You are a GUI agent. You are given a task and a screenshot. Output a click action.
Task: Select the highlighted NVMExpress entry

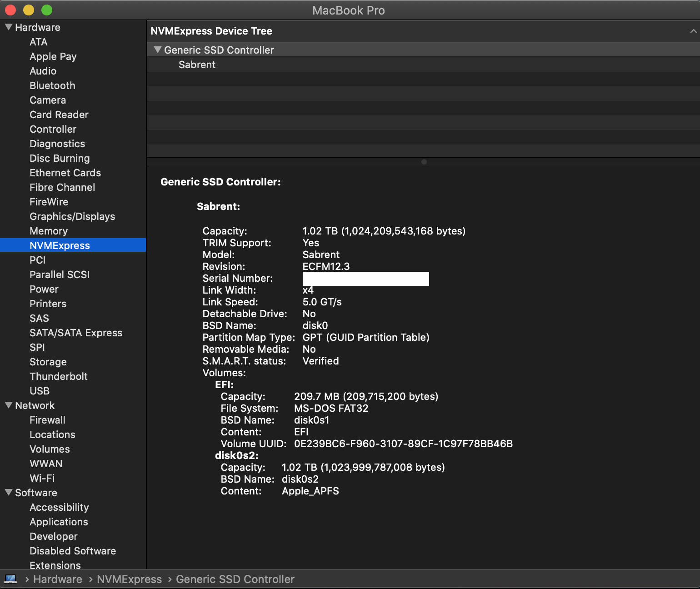click(73, 245)
